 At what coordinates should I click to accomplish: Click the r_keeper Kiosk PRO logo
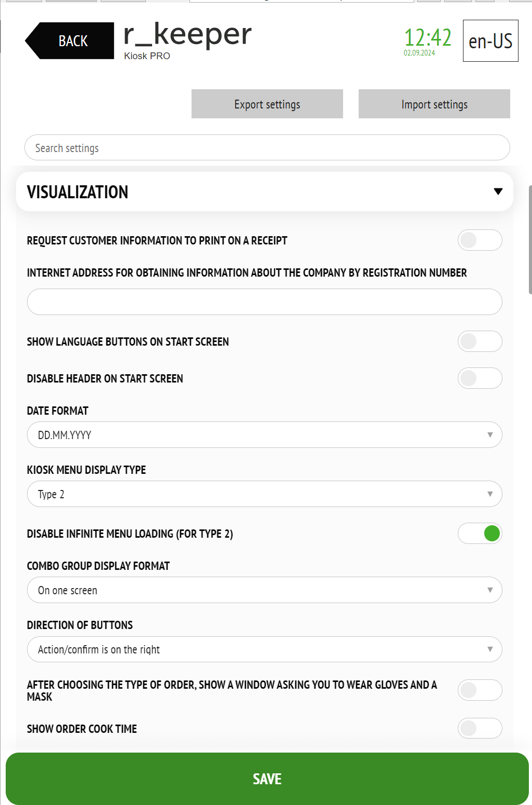point(187,42)
